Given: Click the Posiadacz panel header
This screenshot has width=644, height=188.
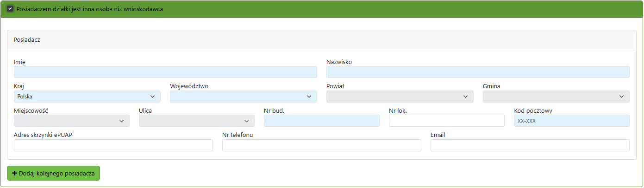Looking at the screenshot, I should [322, 40].
